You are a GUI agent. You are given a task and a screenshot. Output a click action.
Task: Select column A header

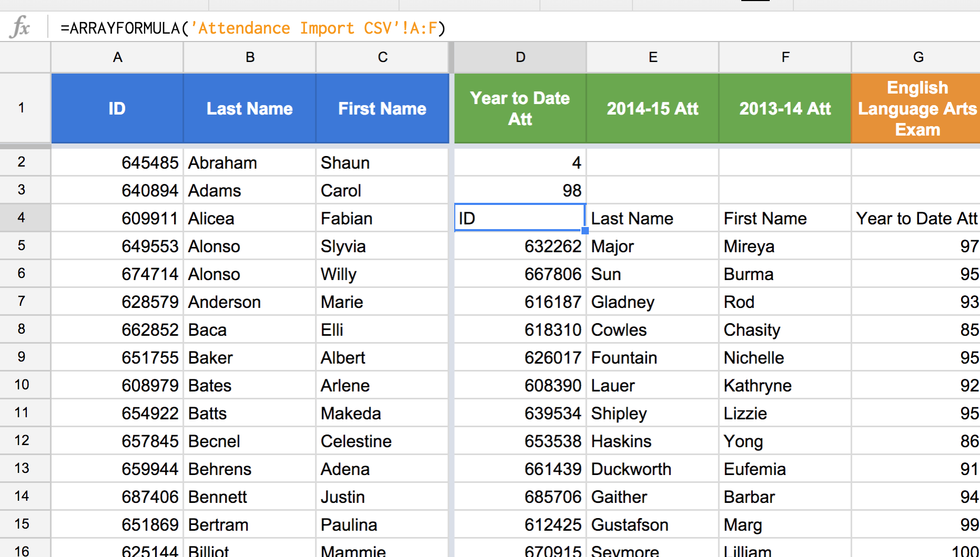coord(117,57)
